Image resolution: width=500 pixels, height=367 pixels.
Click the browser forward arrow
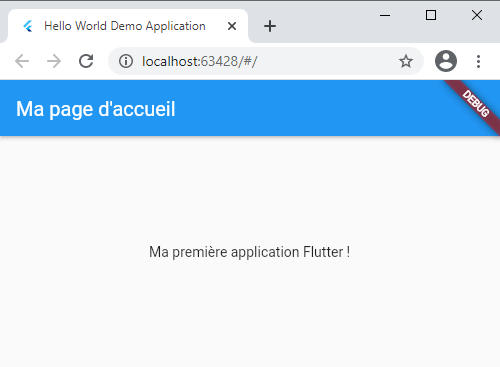54,61
